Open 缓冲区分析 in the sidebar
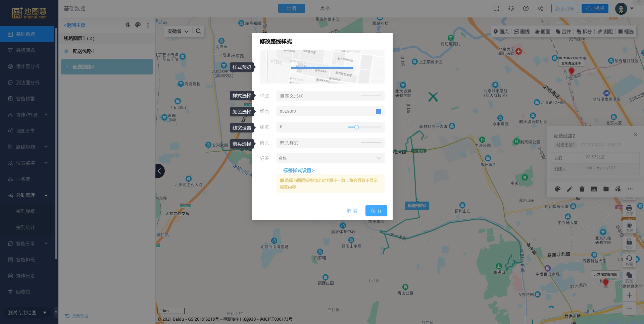 (28, 66)
